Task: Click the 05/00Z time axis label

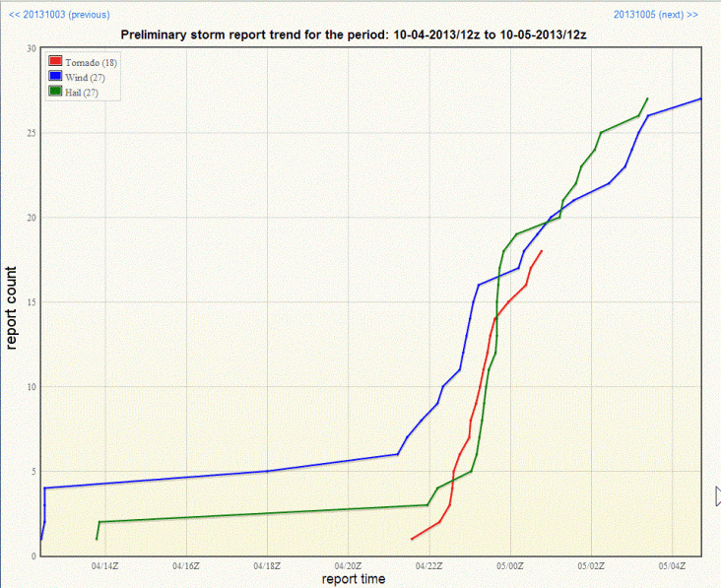Action: 510,566
